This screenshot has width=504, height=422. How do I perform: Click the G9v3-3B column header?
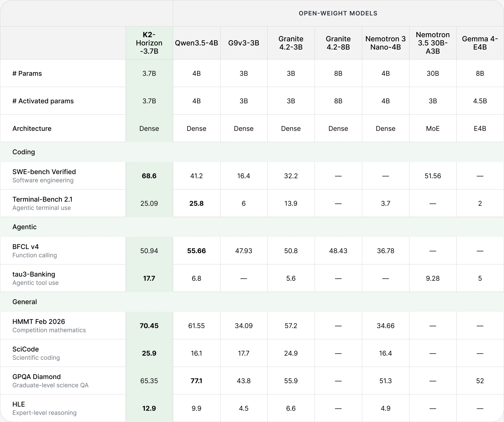click(x=244, y=43)
